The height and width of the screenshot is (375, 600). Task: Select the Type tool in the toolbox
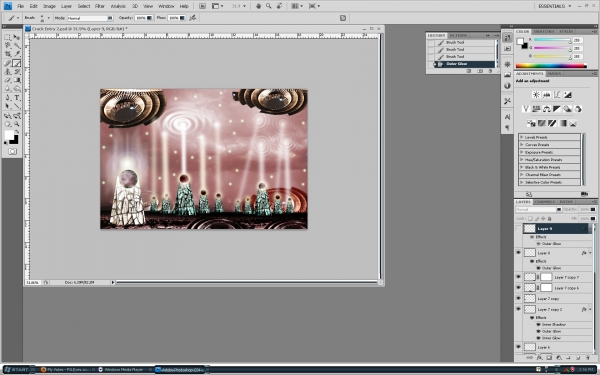coord(17,98)
